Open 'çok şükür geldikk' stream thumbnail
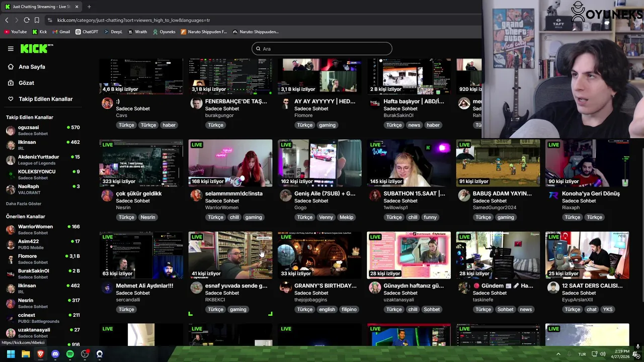The image size is (644, 362). (141, 163)
